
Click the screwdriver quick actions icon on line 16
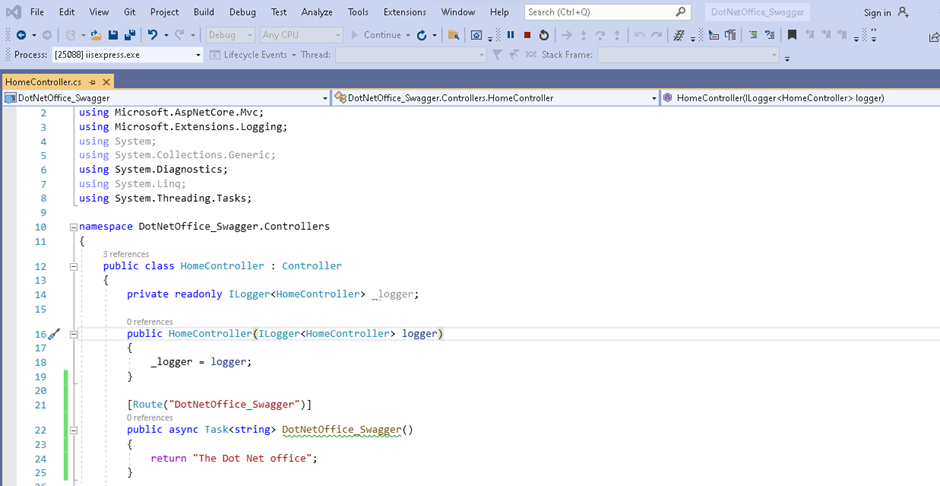click(x=55, y=334)
